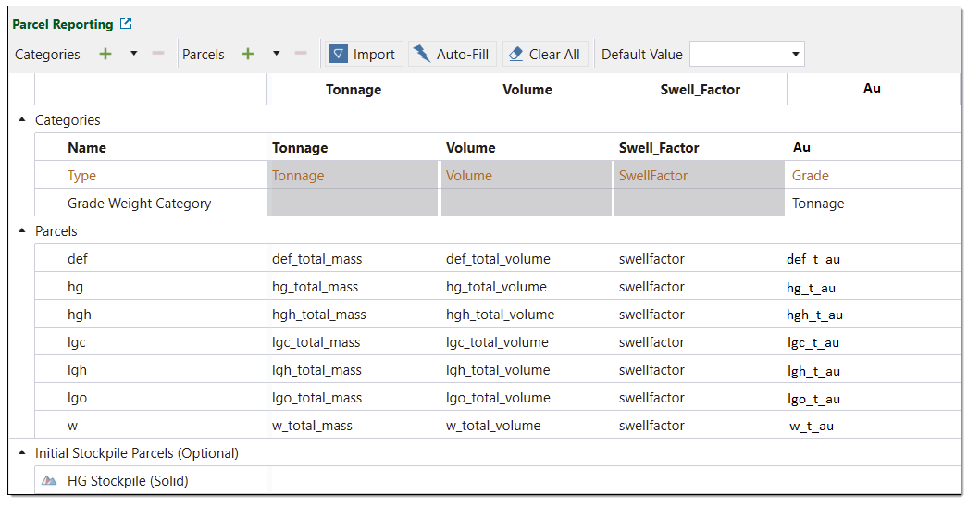Image resolution: width=980 pixels, height=507 pixels.
Task: Collapse Initial Stockpile Parcels section
Action: pos(22,453)
